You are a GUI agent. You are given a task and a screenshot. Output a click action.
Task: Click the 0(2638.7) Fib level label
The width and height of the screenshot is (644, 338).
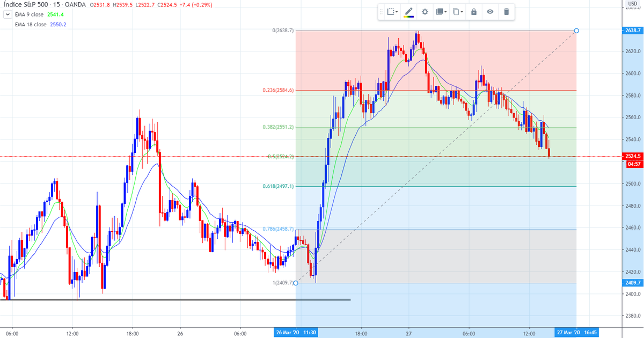[x=283, y=31]
